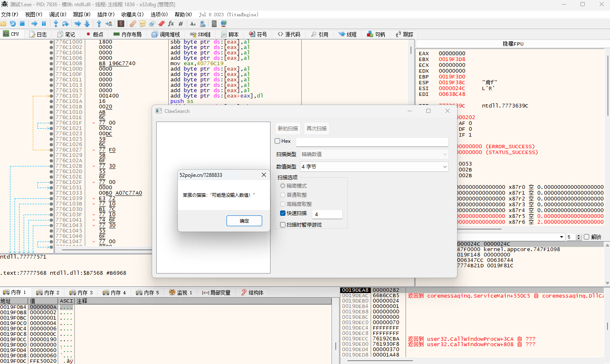610x364 pixels.
Task: Show Comments via the speech-bubble icon
Action: [x=142, y=24]
